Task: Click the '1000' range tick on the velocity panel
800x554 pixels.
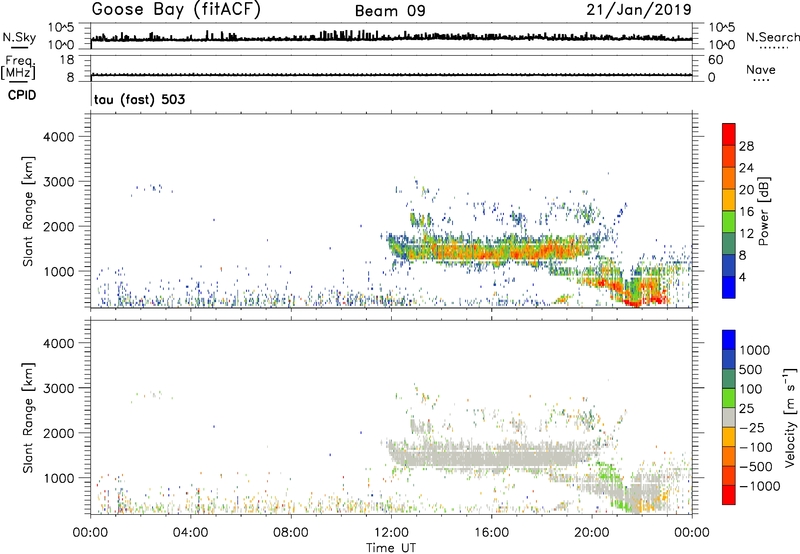Action: tap(59, 478)
